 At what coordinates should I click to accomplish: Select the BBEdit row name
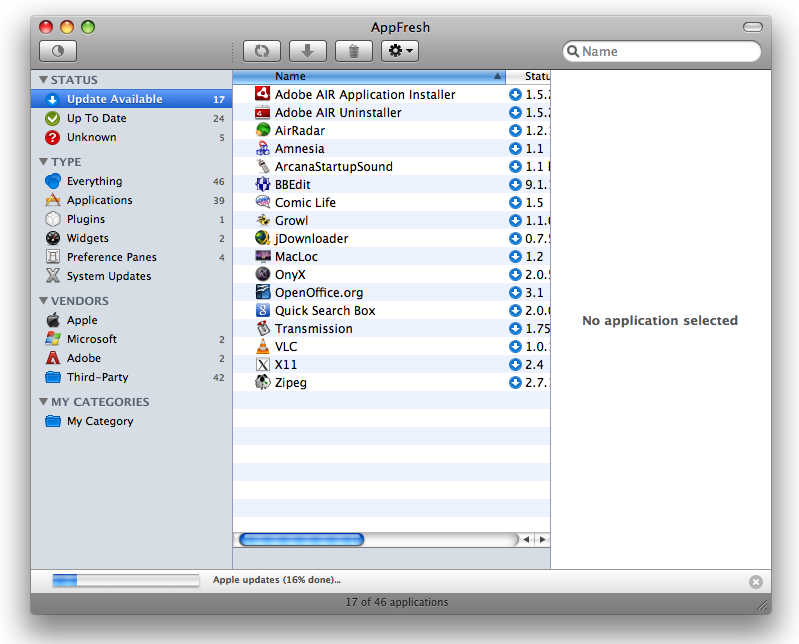pyautogui.click(x=292, y=184)
